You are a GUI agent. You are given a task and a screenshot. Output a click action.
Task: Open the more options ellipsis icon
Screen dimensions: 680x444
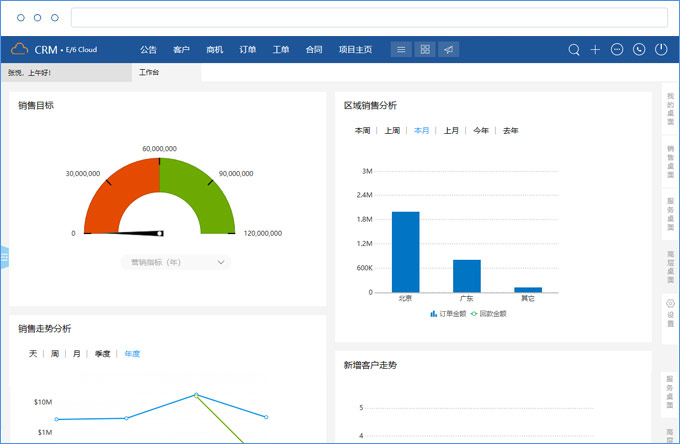click(617, 49)
